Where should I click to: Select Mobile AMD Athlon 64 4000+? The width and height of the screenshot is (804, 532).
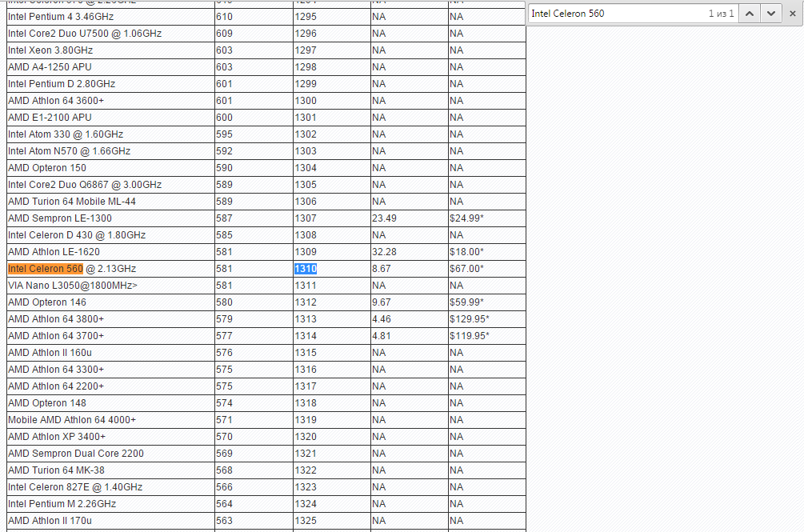coord(72,420)
